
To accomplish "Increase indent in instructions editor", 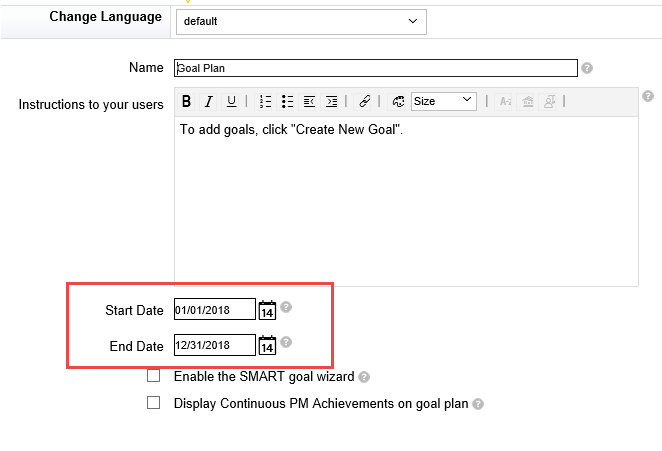I will point(332,101).
